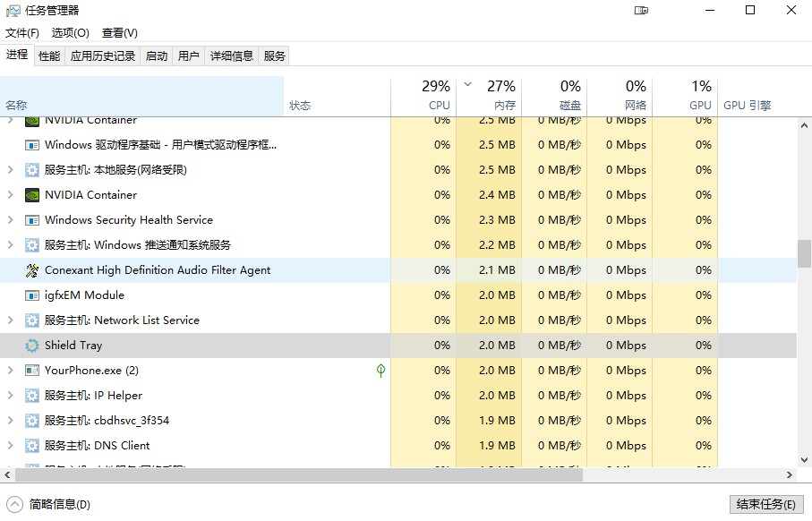Click the Task Manager title bar icon
Viewport: 812px width, 521px height.
coord(13,10)
